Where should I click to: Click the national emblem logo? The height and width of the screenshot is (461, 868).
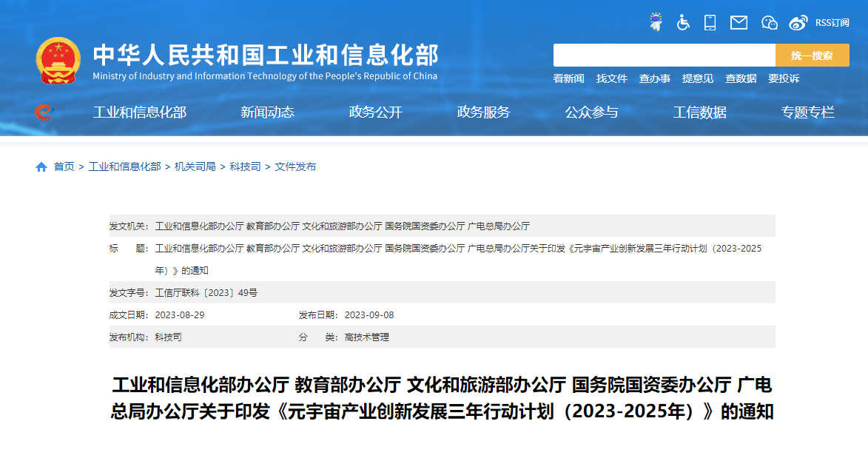(x=58, y=61)
